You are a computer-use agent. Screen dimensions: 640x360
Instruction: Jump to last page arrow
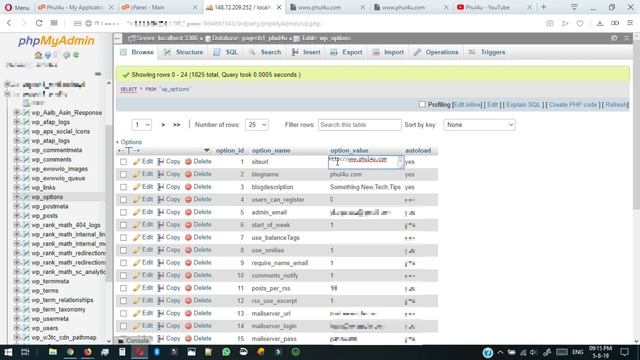pyautogui.click(x=176, y=125)
